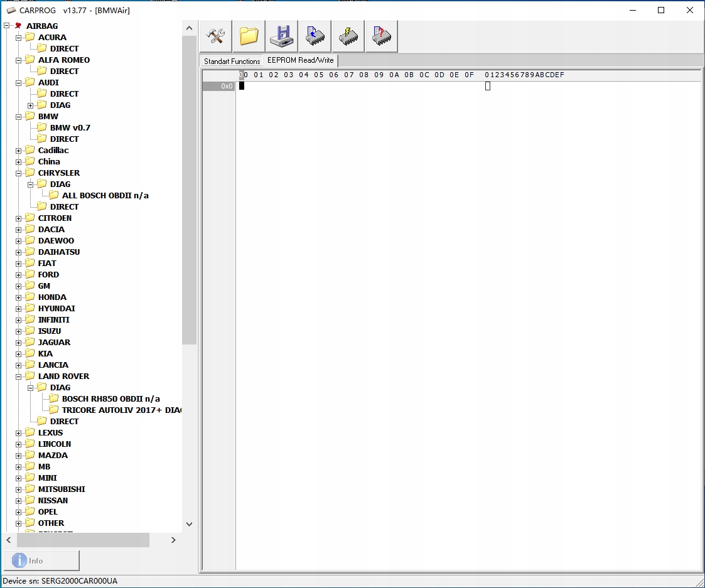
Task: Click the write EEPROM lightning chip icon
Action: (348, 36)
